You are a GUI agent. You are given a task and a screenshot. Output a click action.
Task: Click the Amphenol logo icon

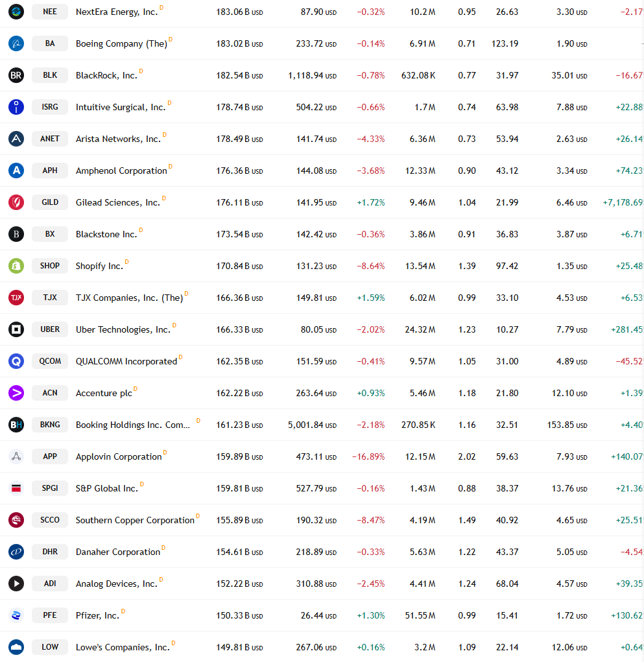(x=16, y=171)
